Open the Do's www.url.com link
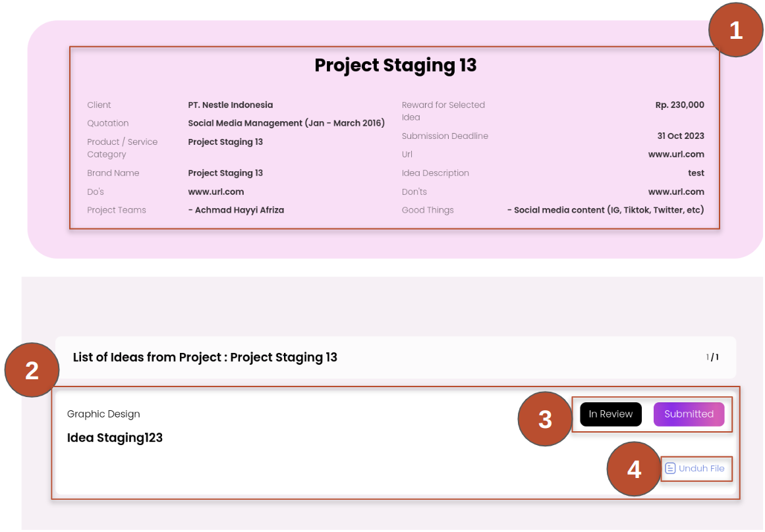 coord(215,192)
